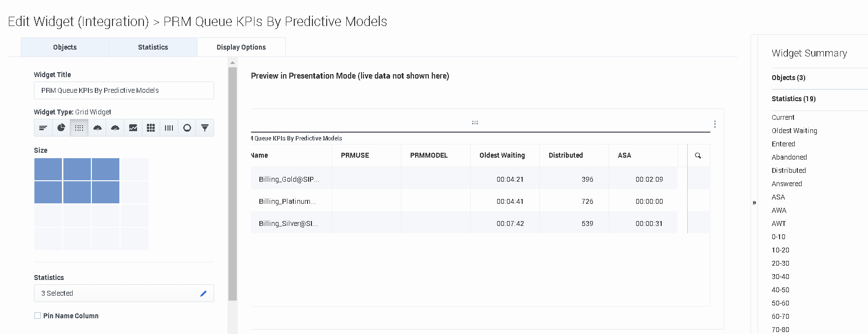Enable the Pin Name Column checkbox
Viewport: 868px width, 334px height.
[x=37, y=316]
